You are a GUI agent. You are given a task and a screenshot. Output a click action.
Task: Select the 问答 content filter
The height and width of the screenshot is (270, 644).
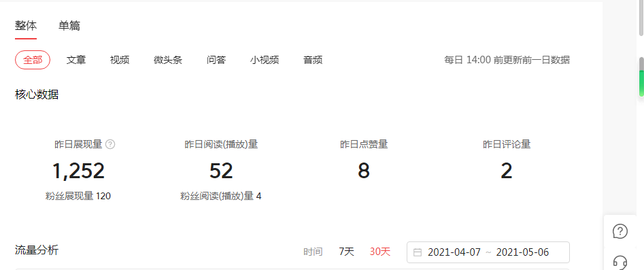216,60
